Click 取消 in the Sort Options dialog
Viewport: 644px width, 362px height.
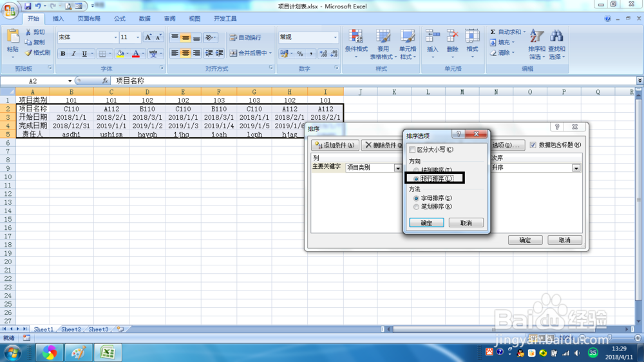coord(466,223)
